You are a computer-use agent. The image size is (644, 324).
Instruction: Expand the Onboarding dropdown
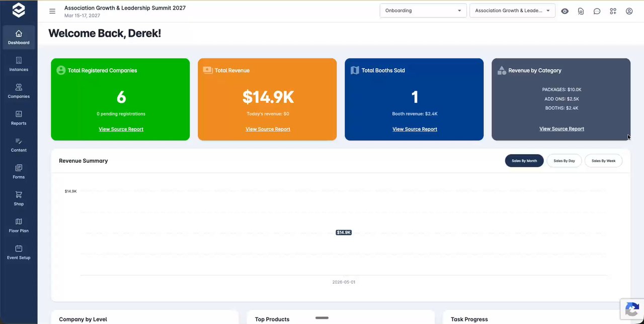tap(423, 11)
